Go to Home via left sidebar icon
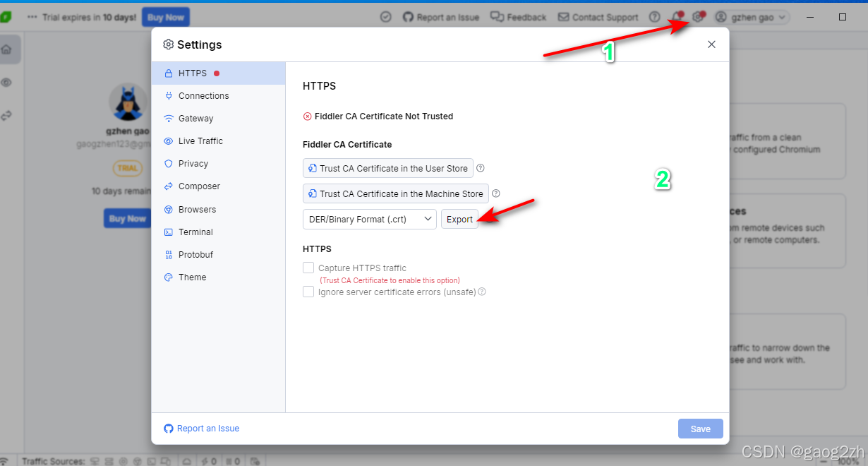The image size is (868, 466). tap(6, 49)
